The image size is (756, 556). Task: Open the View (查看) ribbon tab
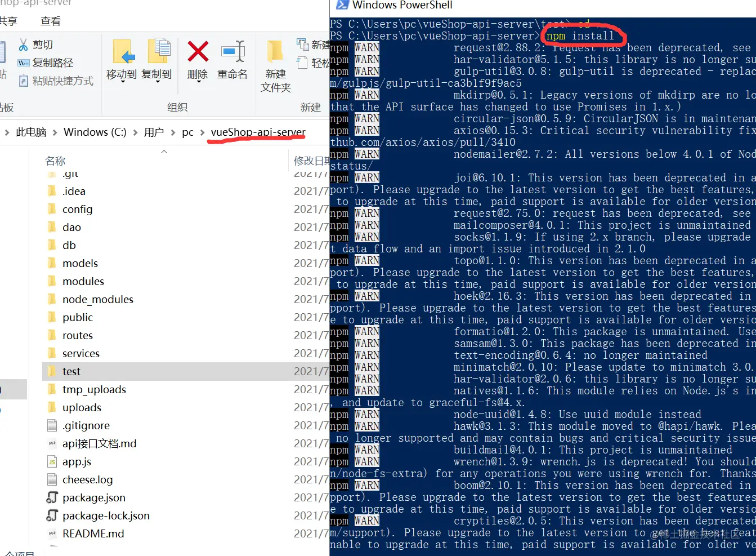51,21
